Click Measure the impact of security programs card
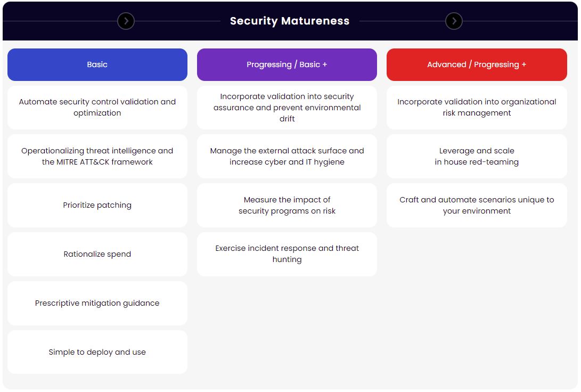This screenshot has width=581, height=392. [287, 206]
